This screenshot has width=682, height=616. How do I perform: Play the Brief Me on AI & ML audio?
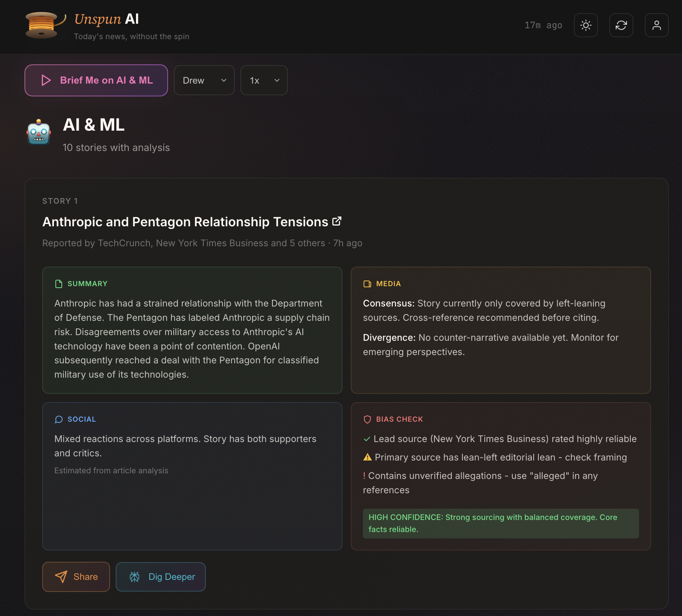(x=96, y=80)
